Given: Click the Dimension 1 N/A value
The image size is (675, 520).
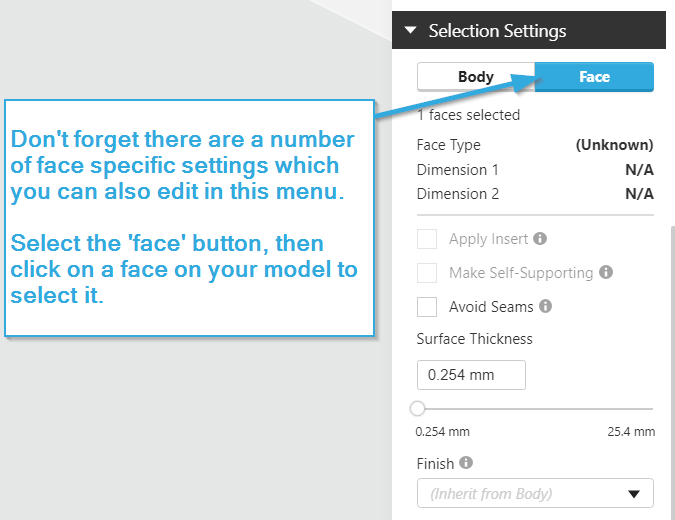Looking at the screenshot, I should tap(639, 170).
